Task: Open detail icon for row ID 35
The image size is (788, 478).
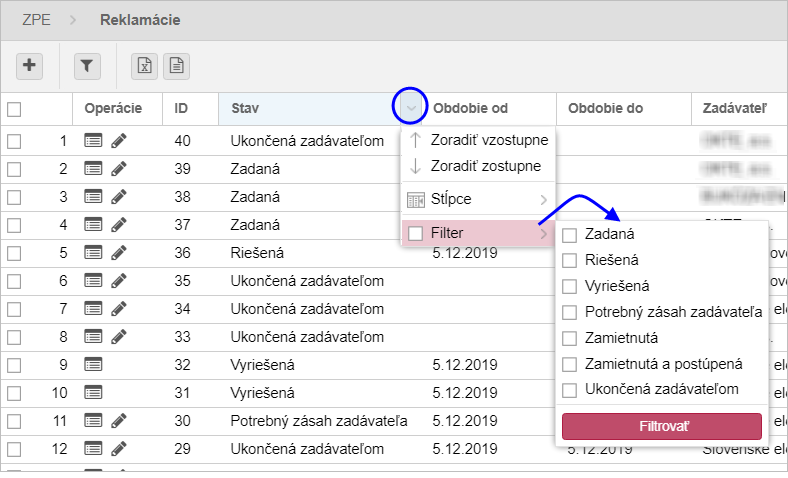Action: click(x=93, y=280)
